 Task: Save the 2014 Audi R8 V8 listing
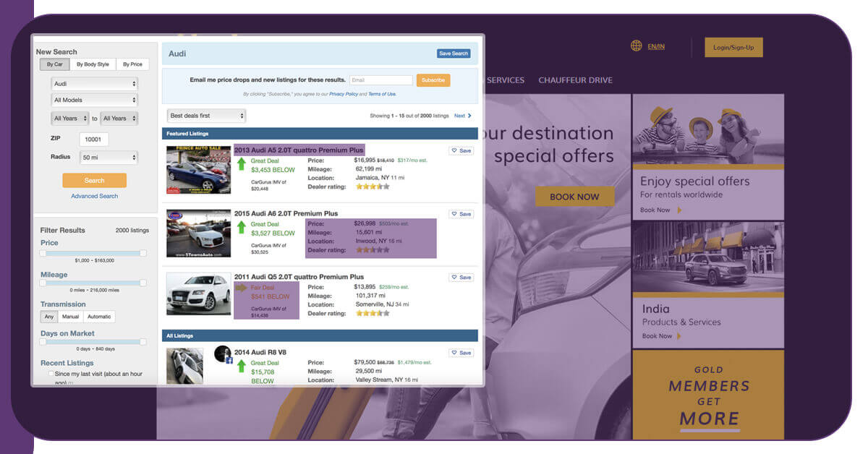click(461, 353)
